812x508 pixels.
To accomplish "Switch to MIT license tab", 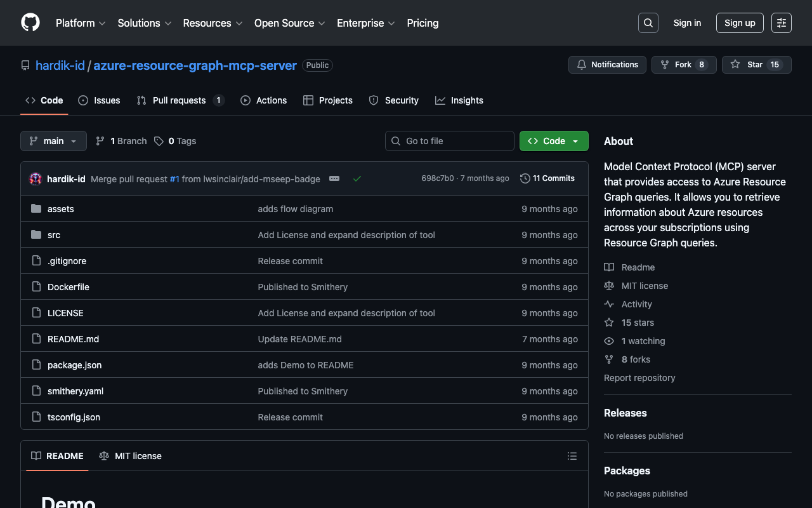I will (x=131, y=456).
